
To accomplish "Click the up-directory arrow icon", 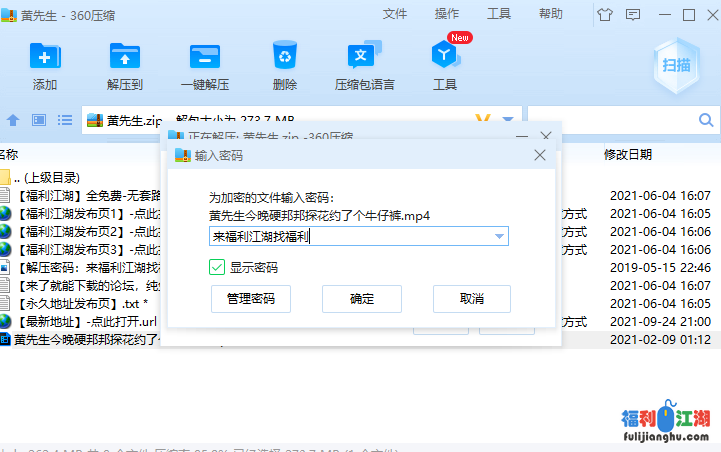I will (x=13, y=120).
